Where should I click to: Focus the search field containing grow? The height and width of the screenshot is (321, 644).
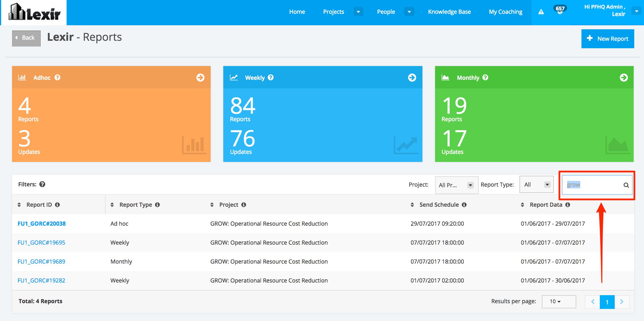click(591, 185)
